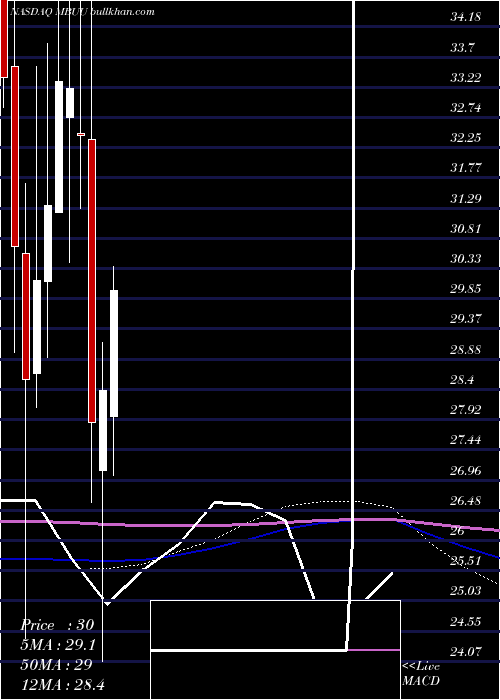Screen dimensions: 500x700
Task: Click the 31.77 price axis label
Action: tap(466, 168)
